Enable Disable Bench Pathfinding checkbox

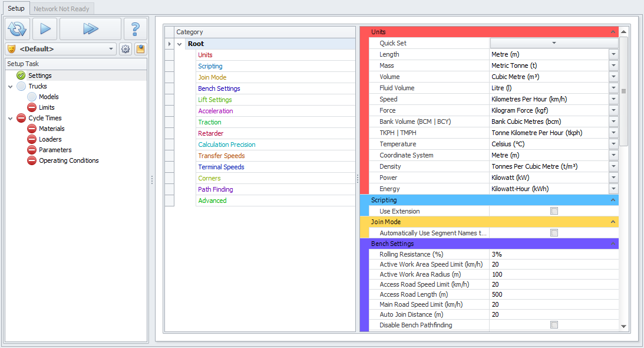coord(554,325)
